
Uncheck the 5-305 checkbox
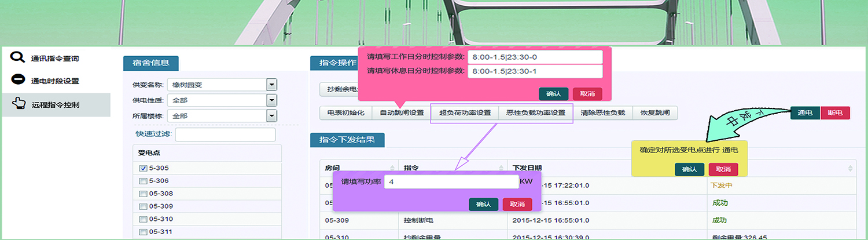point(143,168)
